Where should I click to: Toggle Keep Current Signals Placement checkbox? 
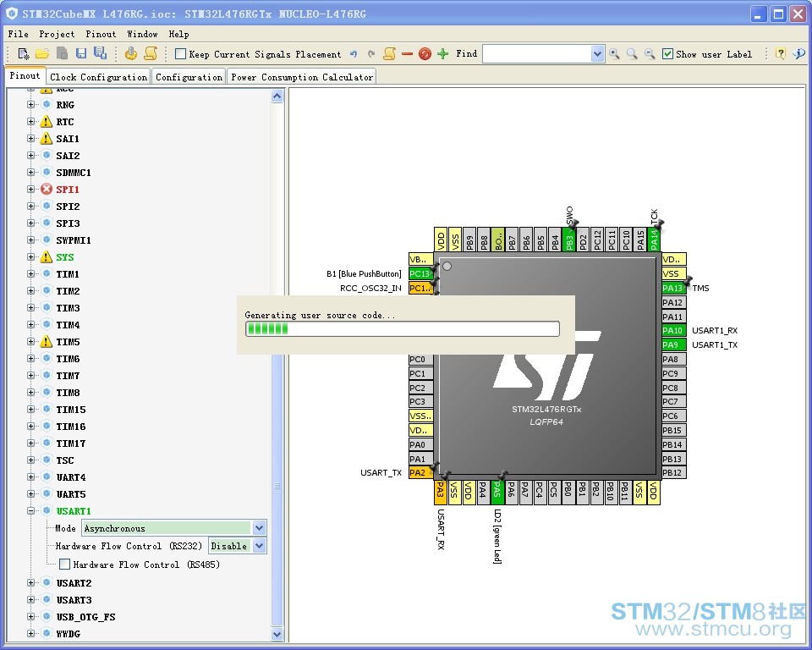pyautogui.click(x=180, y=54)
